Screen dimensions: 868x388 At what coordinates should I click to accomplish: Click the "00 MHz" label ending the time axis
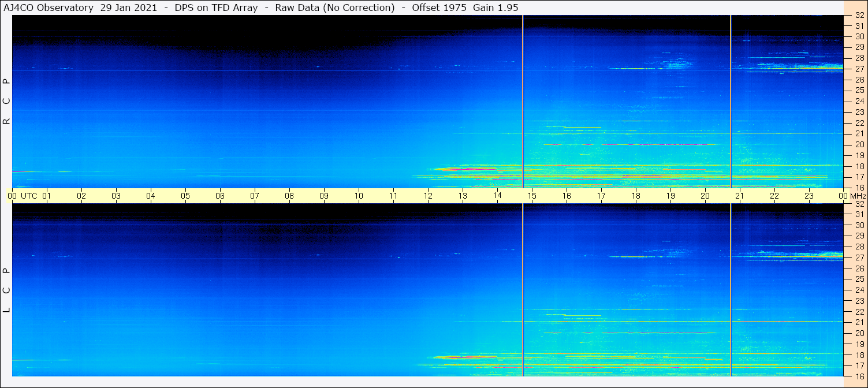click(x=852, y=196)
